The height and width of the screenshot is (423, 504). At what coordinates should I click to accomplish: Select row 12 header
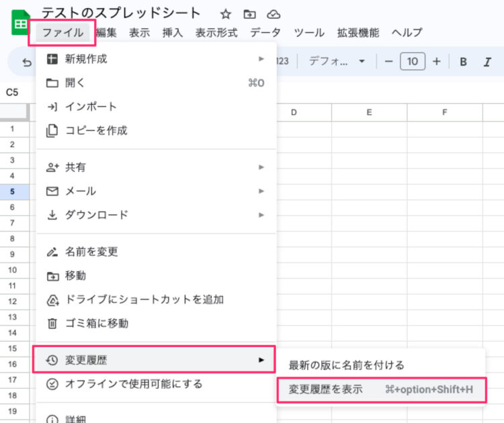point(15,301)
